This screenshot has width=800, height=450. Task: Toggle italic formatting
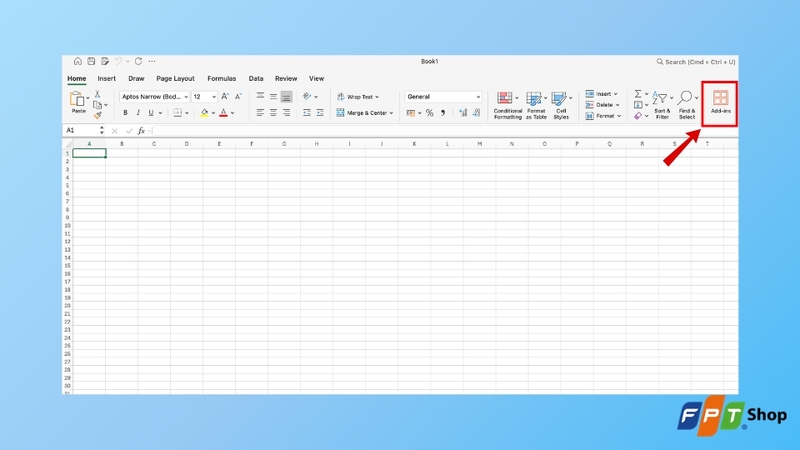[x=138, y=113]
